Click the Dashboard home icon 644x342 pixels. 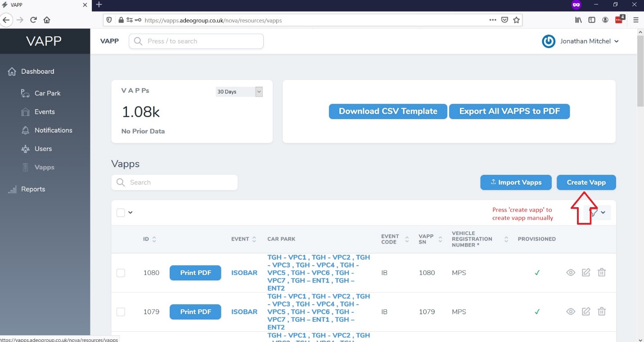12,71
